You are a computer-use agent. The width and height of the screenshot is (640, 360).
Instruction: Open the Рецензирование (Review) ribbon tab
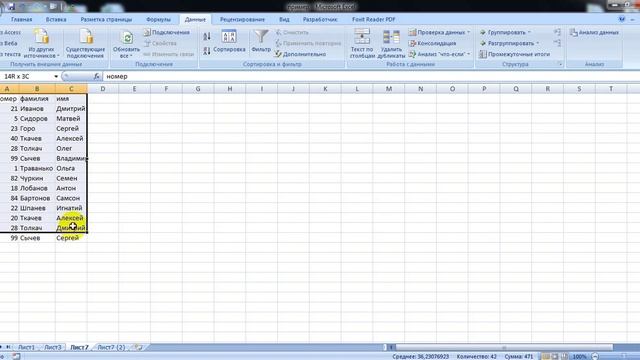242,19
